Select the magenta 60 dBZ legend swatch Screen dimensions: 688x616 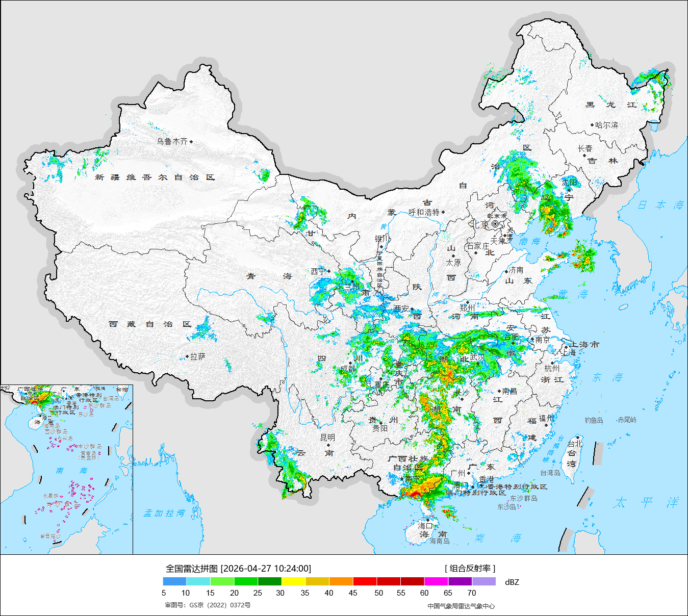coord(436,581)
